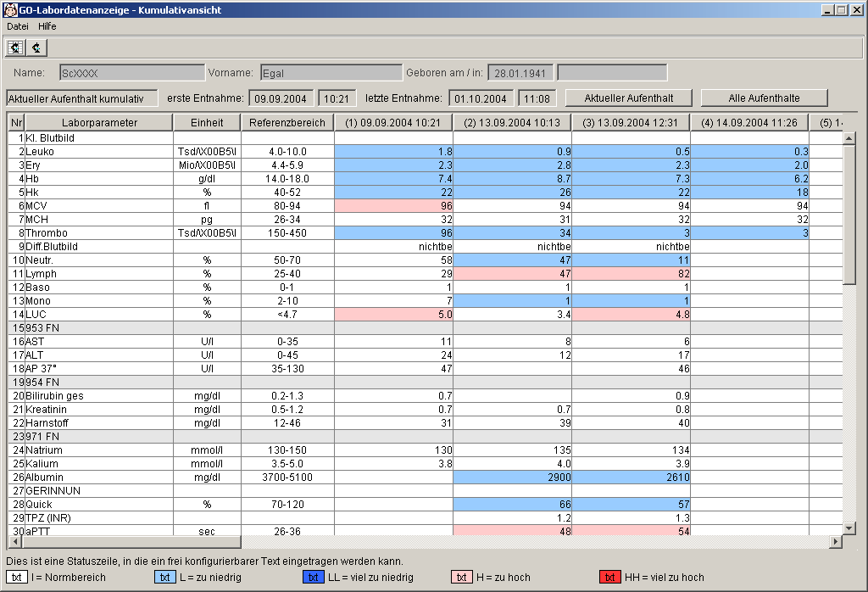This screenshot has width=868, height=592.
Task: Select the (1) 09.09.2004 10:21 column header
Action: [393, 122]
